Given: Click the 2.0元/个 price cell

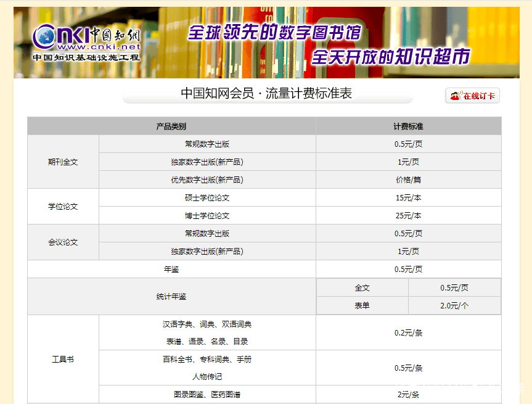Looking at the screenshot, I should tap(455, 305).
